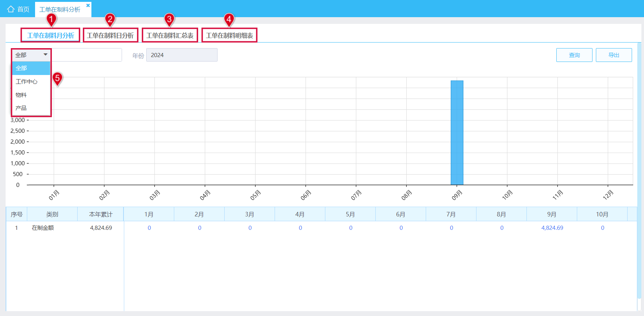Click the 12月 axis label on the chart

pos(608,195)
